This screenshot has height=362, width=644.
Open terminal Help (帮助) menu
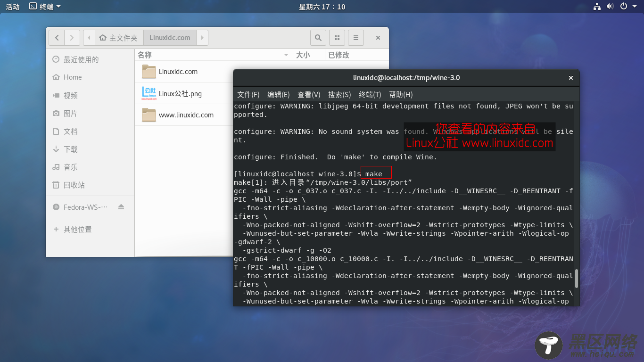401,94
